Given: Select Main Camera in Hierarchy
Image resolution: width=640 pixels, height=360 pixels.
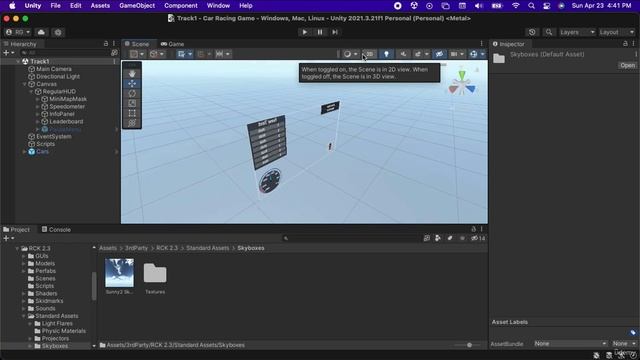Looking at the screenshot, I should 54,69.
